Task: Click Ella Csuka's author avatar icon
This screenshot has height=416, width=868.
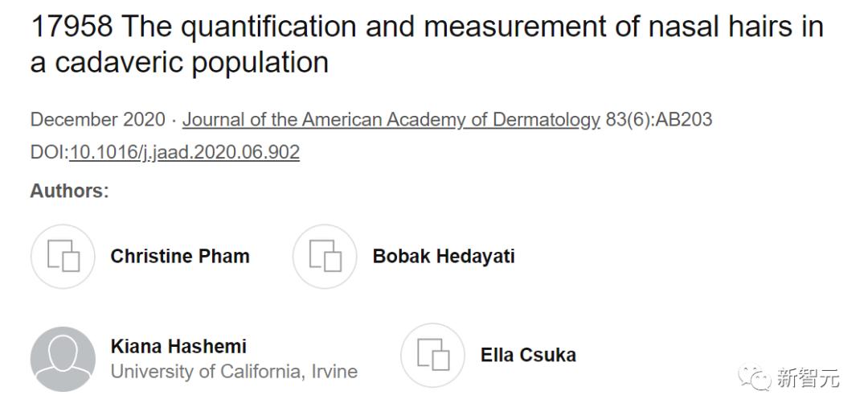Action: tap(432, 355)
